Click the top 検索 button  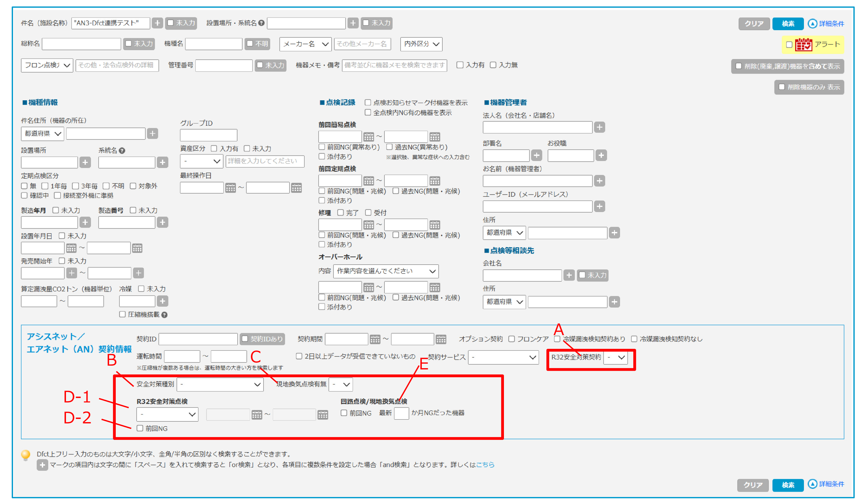pyautogui.click(x=788, y=23)
